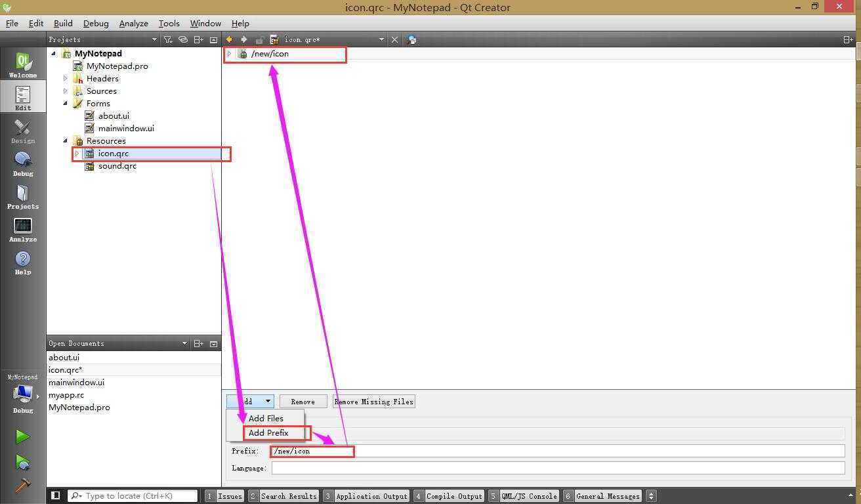Viewport: 861px width, 504px height.
Task: Open the Build menu
Action: click(x=63, y=23)
